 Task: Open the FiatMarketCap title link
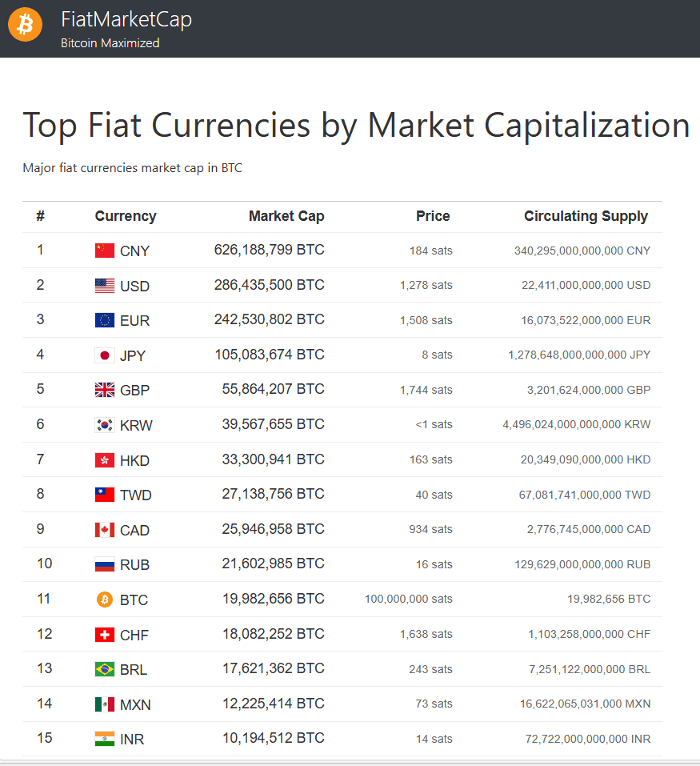point(126,19)
